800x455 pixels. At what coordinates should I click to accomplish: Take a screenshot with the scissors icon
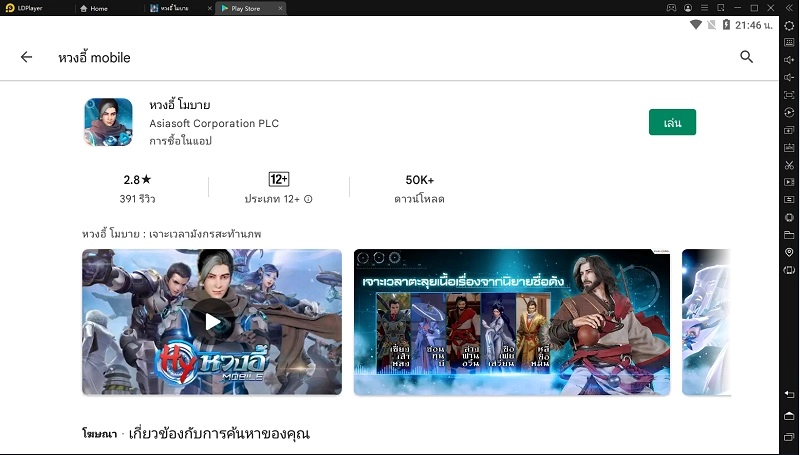[x=789, y=165]
